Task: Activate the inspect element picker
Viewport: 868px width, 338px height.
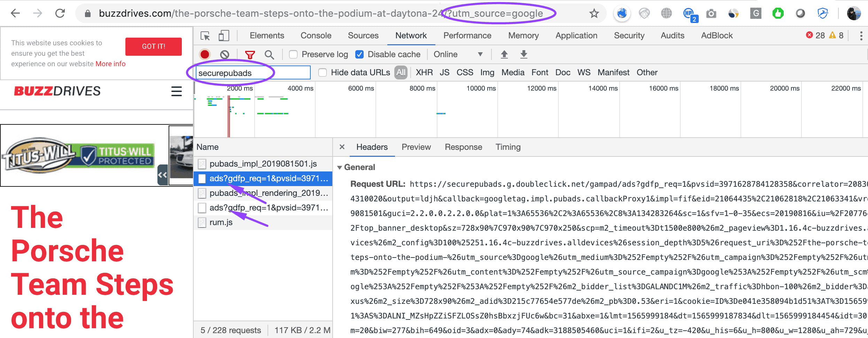Action: click(205, 36)
